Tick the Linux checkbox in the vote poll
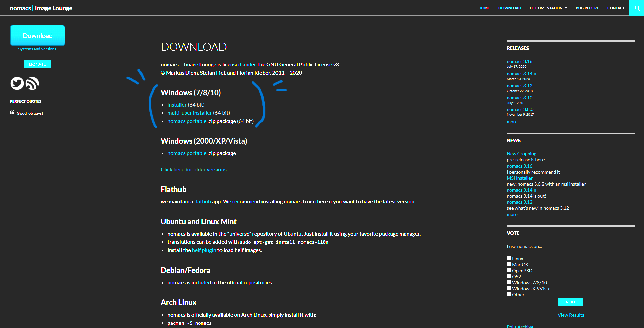This screenshot has height=328, width=644. (x=509, y=258)
